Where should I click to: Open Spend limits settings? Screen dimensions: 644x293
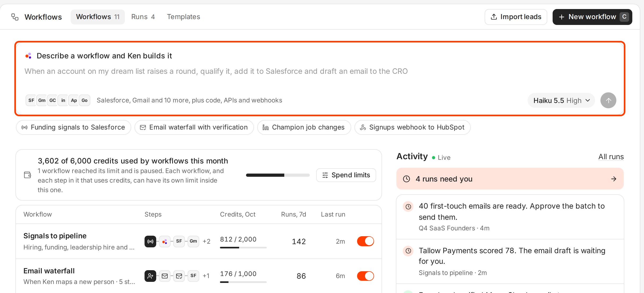pyautogui.click(x=346, y=175)
